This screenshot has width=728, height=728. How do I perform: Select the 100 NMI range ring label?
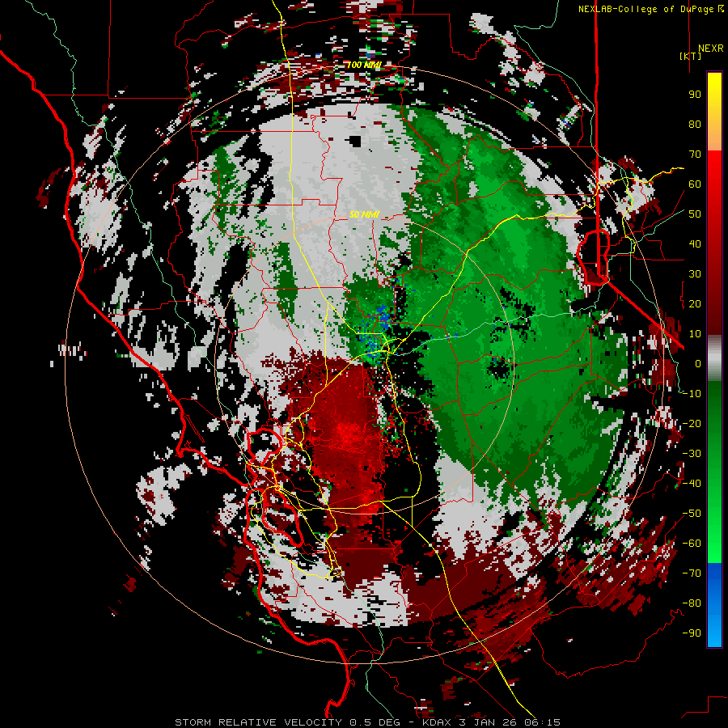(x=363, y=65)
